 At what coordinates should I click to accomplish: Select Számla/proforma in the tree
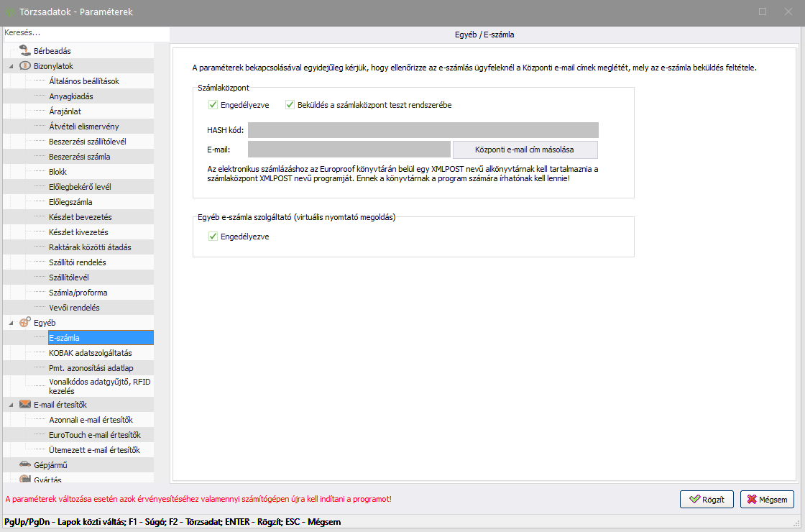(x=78, y=293)
